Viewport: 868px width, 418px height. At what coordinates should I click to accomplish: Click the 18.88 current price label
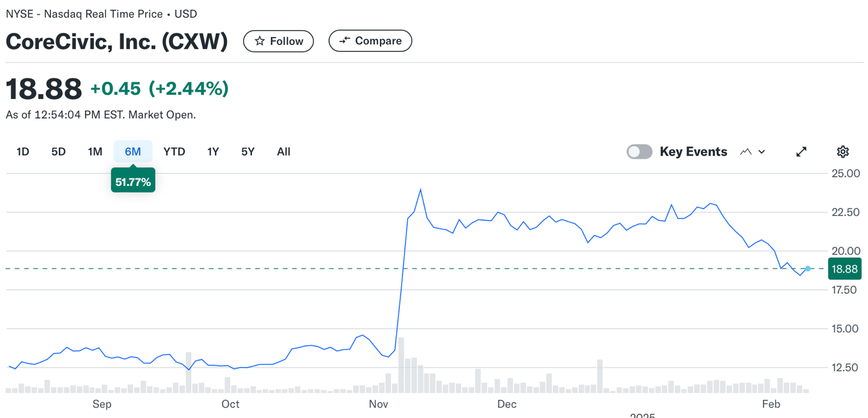click(844, 269)
